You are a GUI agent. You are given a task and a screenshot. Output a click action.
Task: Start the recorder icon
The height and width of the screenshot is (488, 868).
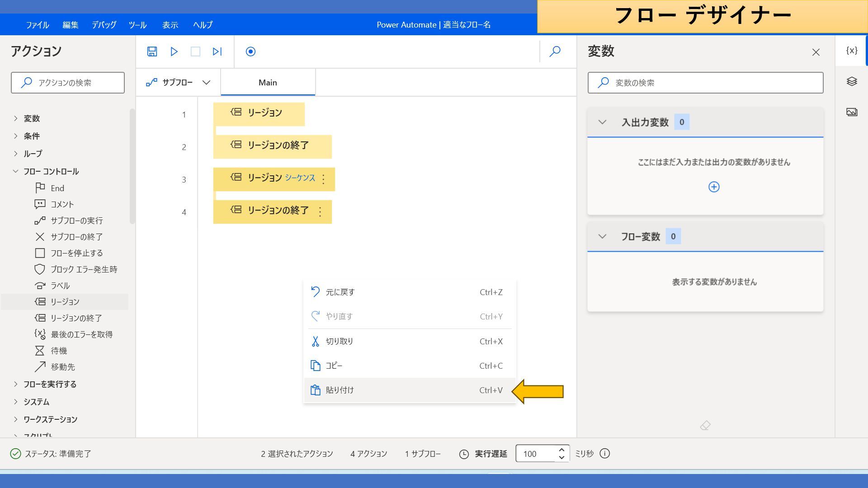click(250, 52)
